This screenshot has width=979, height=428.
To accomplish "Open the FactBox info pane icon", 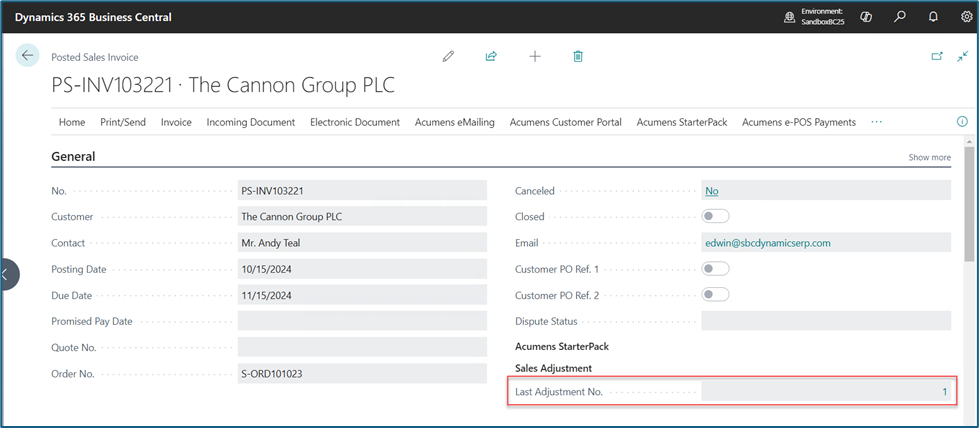I will 962,122.
